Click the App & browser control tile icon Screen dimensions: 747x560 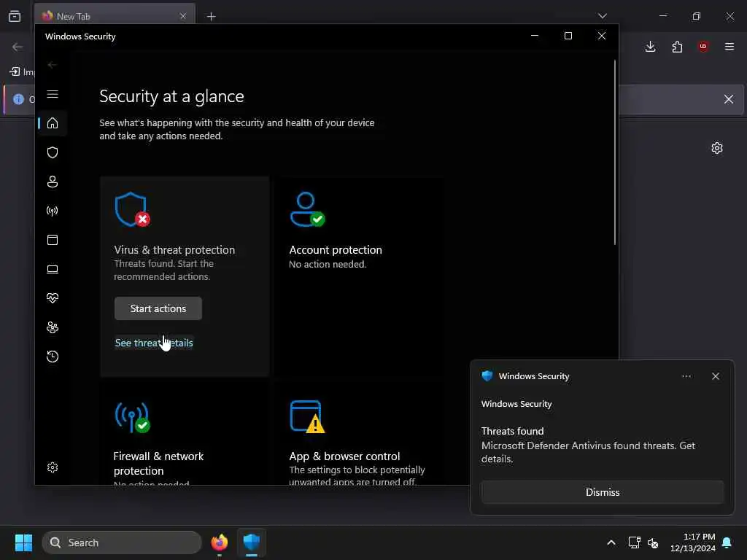pyautogui.click(x=307, y=417)
